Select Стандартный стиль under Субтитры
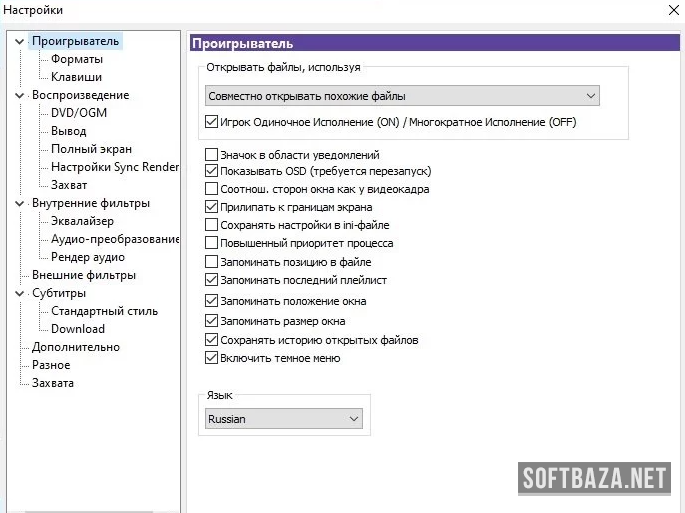 click(104, 311)
